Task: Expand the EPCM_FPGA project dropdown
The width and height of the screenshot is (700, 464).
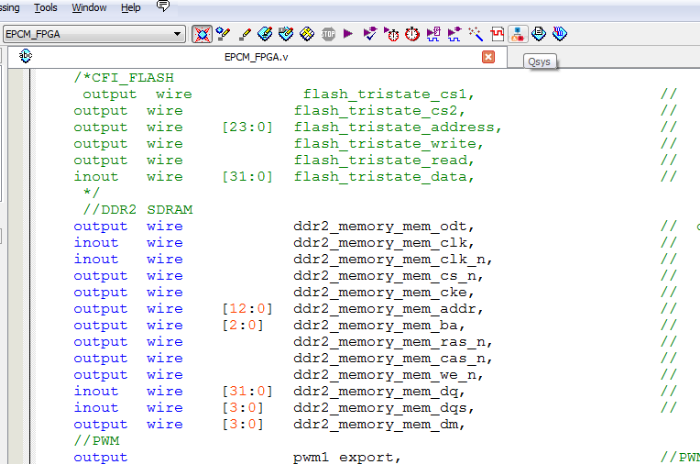Action: 178,34
